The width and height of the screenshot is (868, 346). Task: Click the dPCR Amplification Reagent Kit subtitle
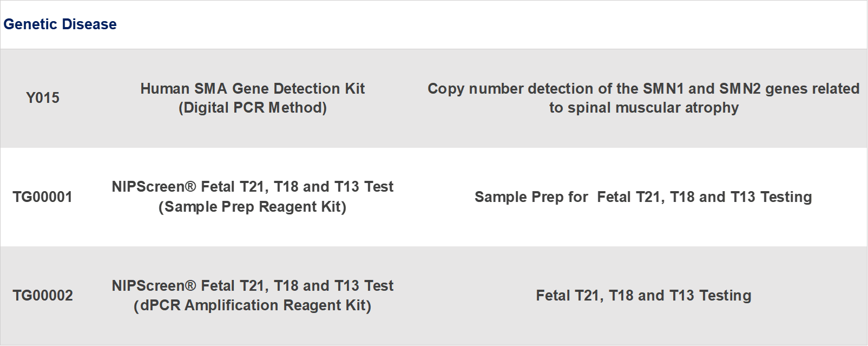click(x=253, y=305)
